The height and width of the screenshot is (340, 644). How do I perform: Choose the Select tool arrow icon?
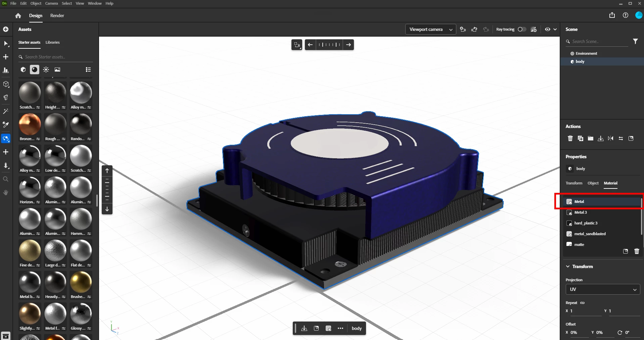pos(6,44)
